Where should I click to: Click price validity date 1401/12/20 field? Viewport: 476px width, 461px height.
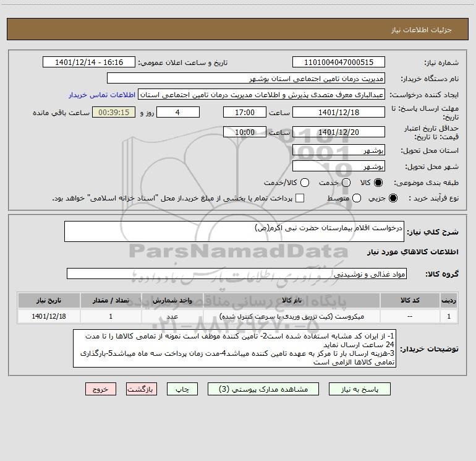(x=339, y=132)
